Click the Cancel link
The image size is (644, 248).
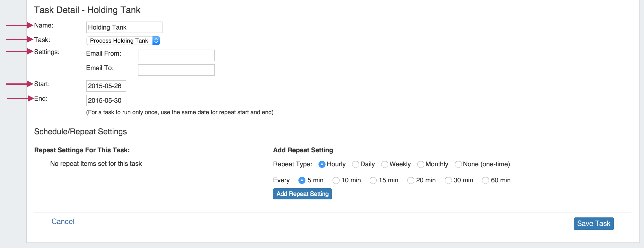tap(63, 221)
